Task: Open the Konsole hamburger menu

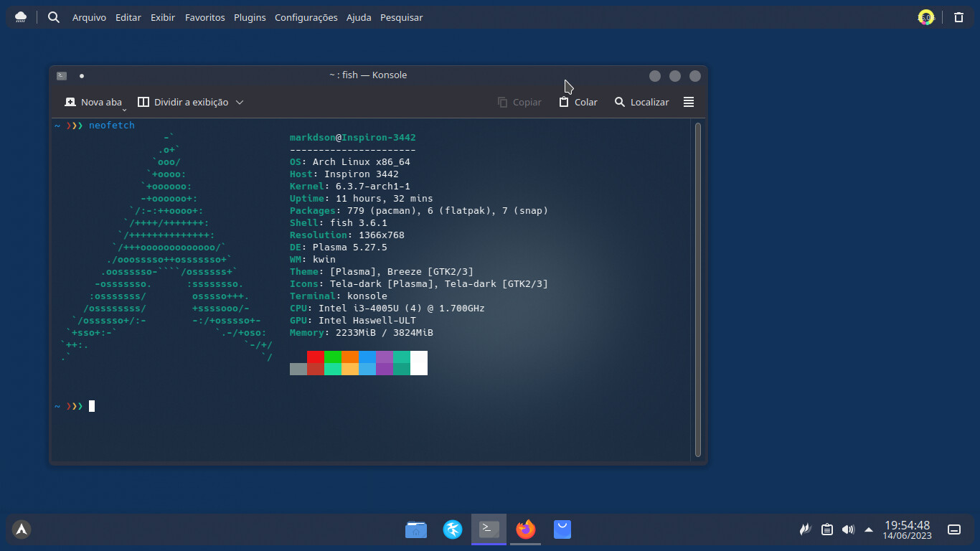Action: click(x=689, y=103)
